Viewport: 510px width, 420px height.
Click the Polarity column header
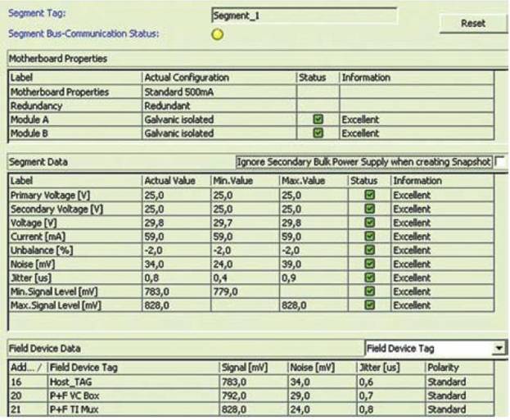459,368
